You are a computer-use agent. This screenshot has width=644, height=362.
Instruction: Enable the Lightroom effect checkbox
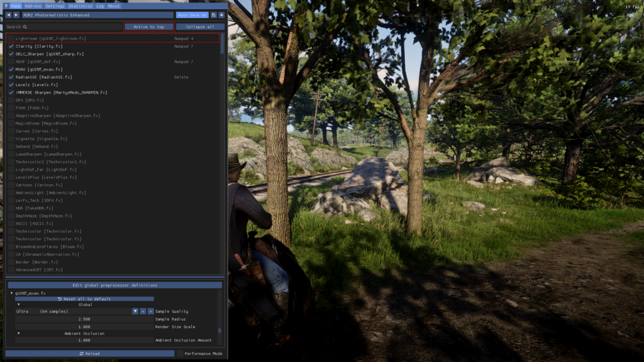11,38
